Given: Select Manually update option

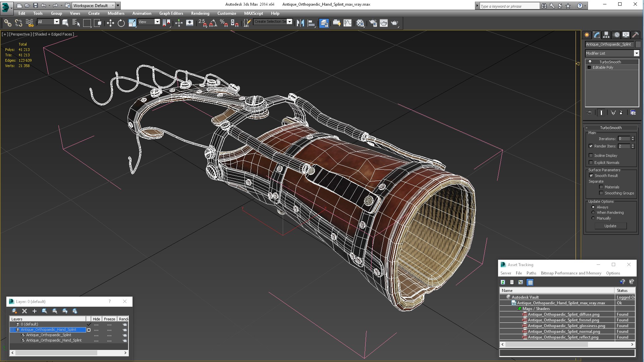Looking at the screenshot, I should tap(593, 218).
